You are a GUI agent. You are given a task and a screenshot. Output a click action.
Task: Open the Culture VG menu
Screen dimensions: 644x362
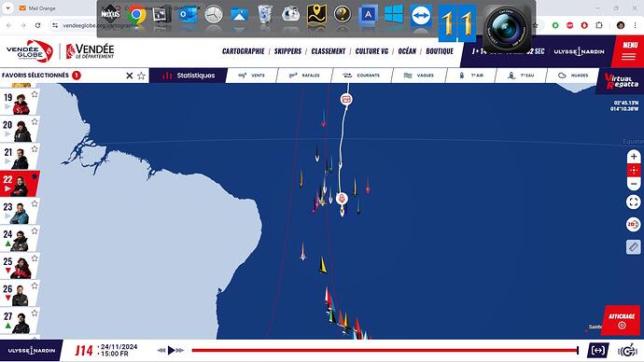(371, 51)
